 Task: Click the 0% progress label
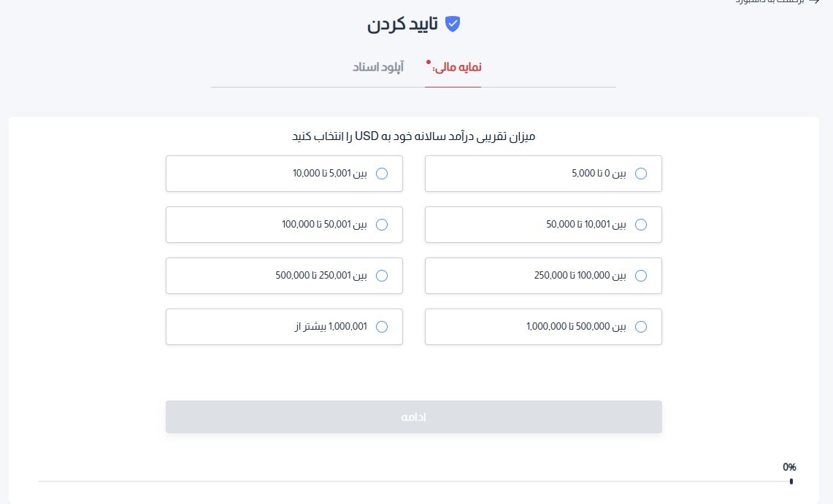coord(789,467)
